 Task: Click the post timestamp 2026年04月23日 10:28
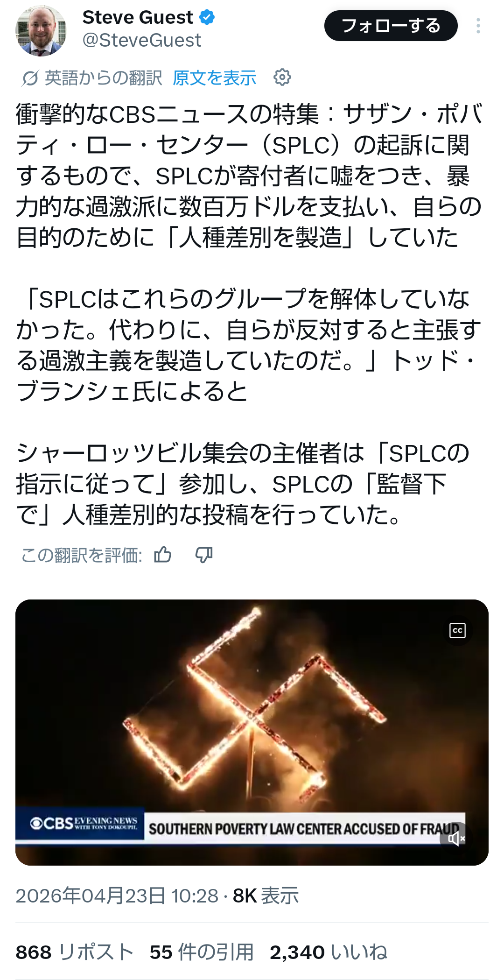coord(117,896)
